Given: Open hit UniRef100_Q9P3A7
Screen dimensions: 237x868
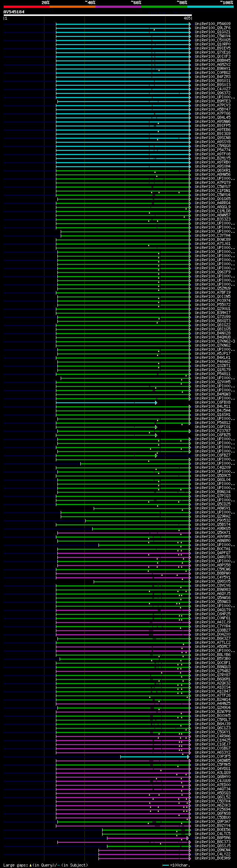Looking at the screenshot, I should [213, 822].
